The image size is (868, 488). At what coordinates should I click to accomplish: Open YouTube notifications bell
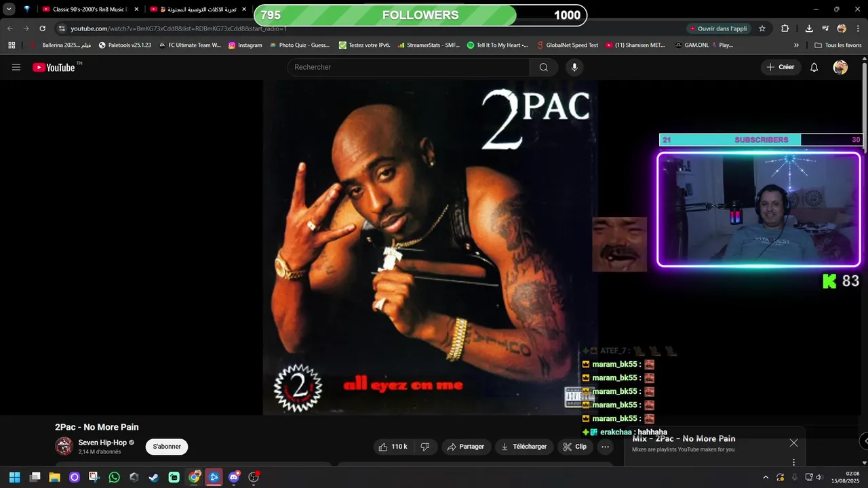814,67
